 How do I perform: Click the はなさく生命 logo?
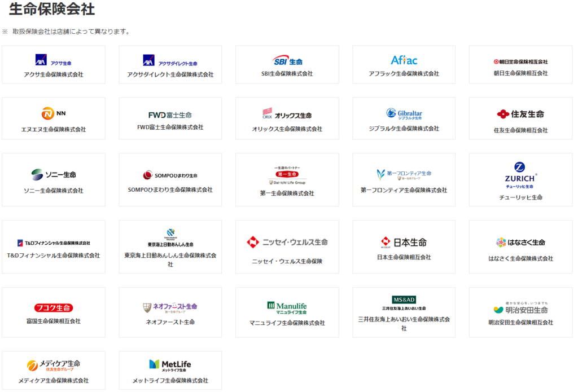point(520,242)
